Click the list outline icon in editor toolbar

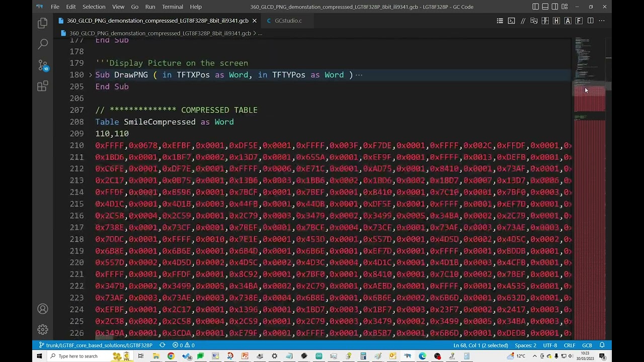500,21
